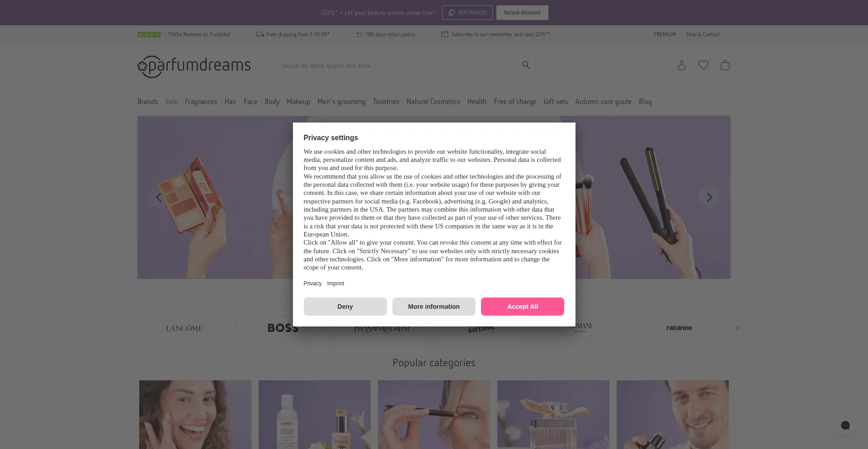Viewport: 868px width, 449px height.
Task: Open the shopping bag icon
Action: point(725,65)
